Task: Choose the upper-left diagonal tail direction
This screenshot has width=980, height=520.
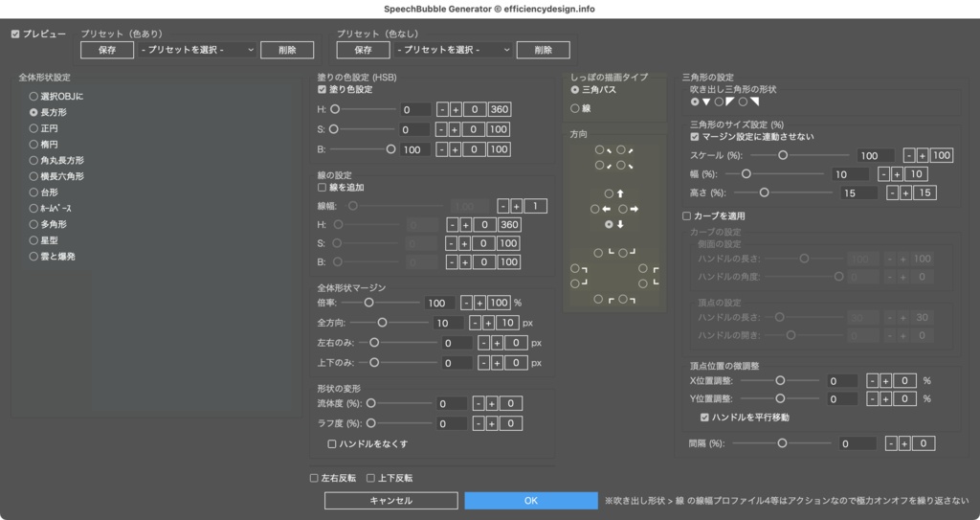Action: click(599, 150)
